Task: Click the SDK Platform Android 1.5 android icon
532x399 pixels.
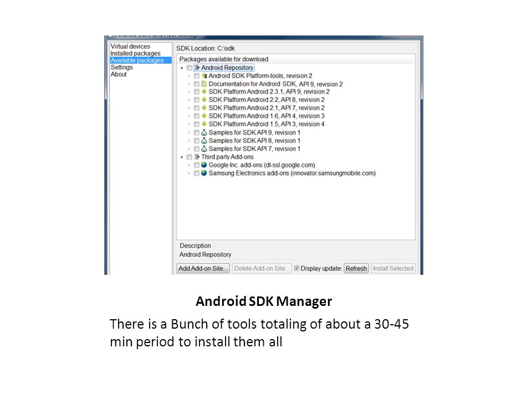Action: [204, 124]
